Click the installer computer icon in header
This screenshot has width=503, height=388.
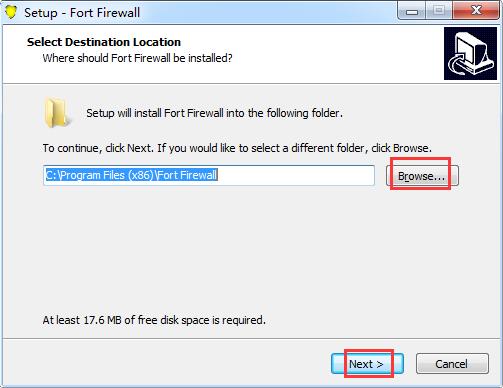coord(470,54)
